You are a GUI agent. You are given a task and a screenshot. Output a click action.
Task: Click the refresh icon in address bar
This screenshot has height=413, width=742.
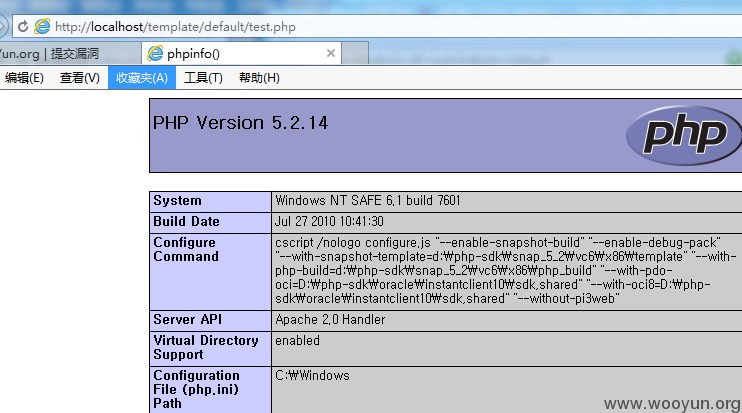(x=23, y=26)
